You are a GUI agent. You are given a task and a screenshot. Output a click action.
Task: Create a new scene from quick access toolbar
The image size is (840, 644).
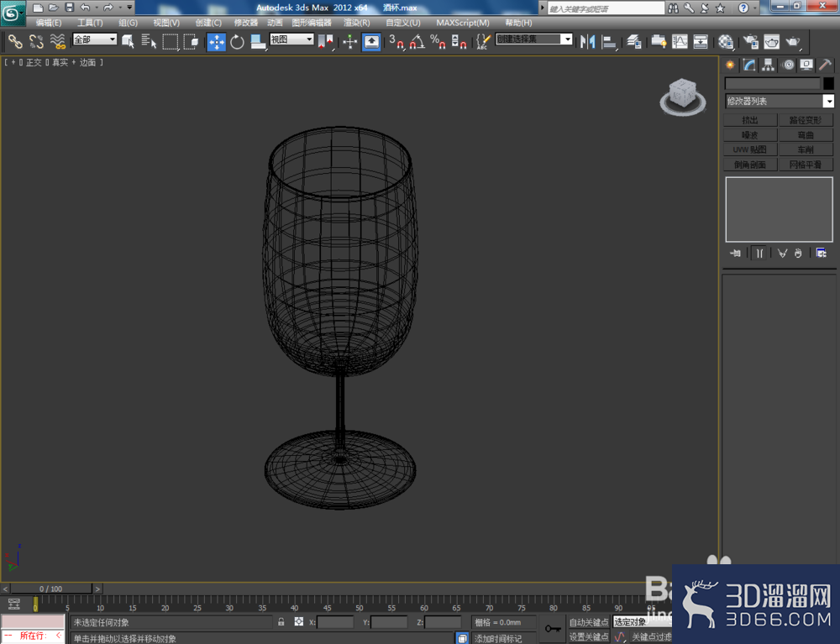(38, 8)
